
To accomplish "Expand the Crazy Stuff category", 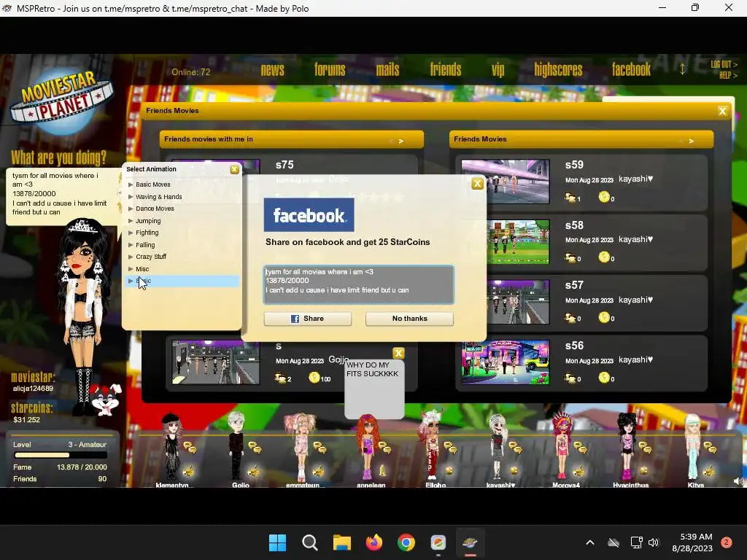I will (131, 257).
